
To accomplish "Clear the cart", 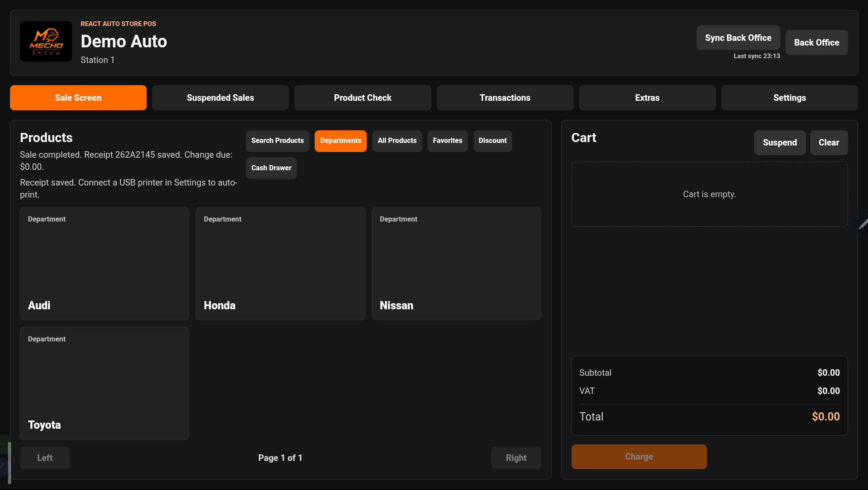I will (829, 142).
